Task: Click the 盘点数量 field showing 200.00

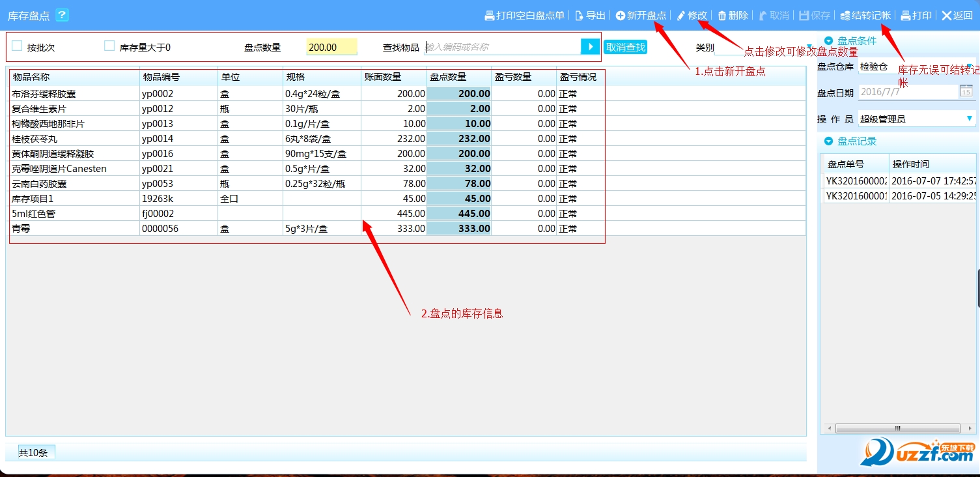Action: pos(331,47)
